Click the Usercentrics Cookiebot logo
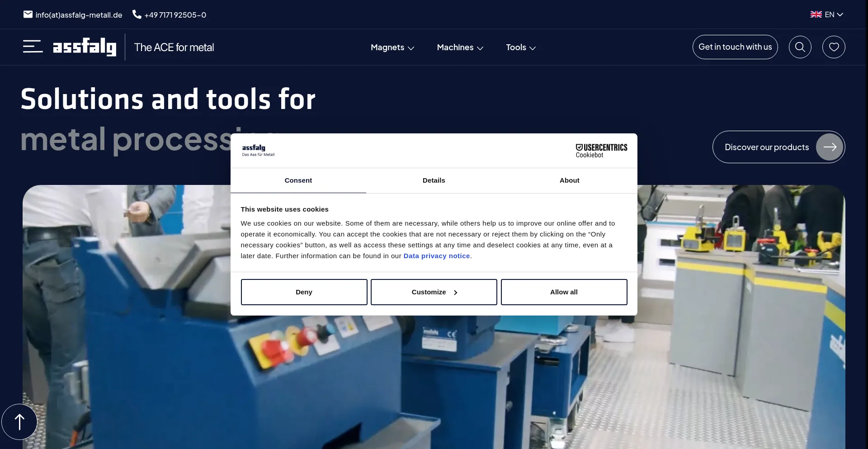The image size is (868, 449). (601, 151)
